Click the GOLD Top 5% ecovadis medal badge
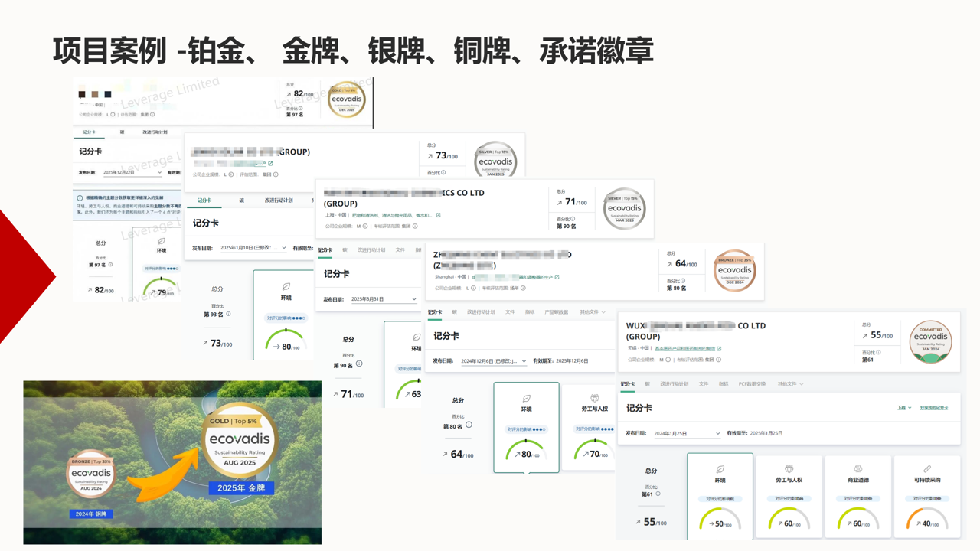 click(x=347, y=100)
